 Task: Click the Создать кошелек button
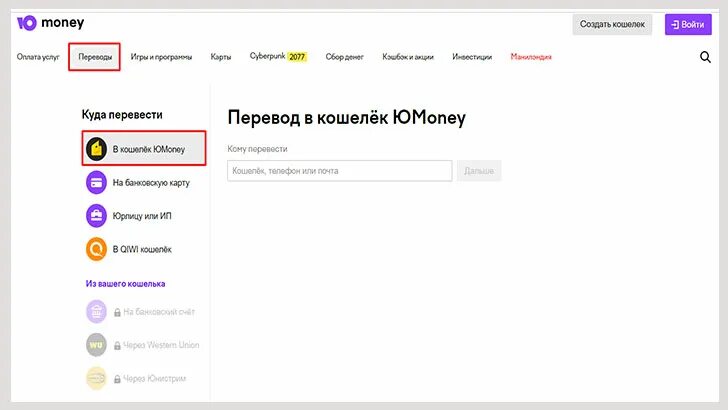pyautogui.click(x=612, y=24)
